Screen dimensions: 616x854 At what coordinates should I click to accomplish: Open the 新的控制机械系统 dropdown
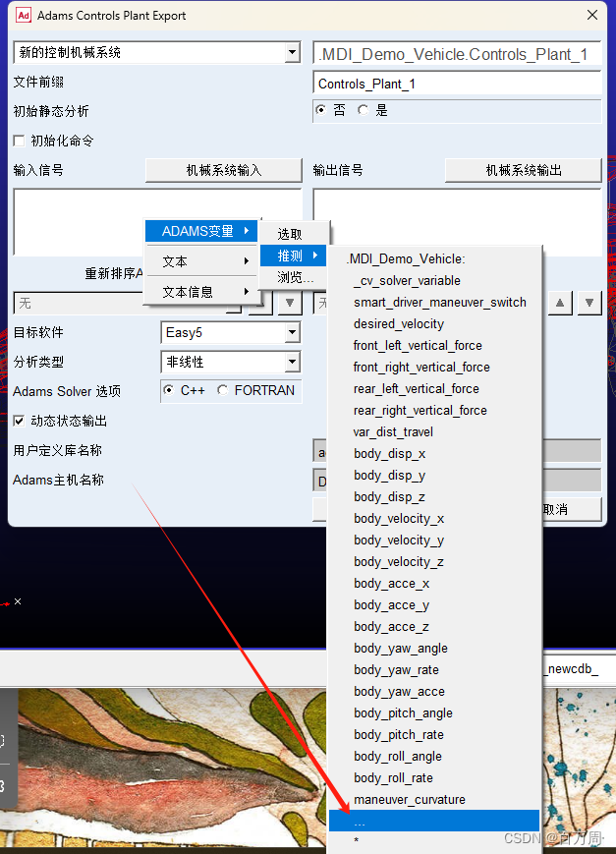tap(293, 52)
